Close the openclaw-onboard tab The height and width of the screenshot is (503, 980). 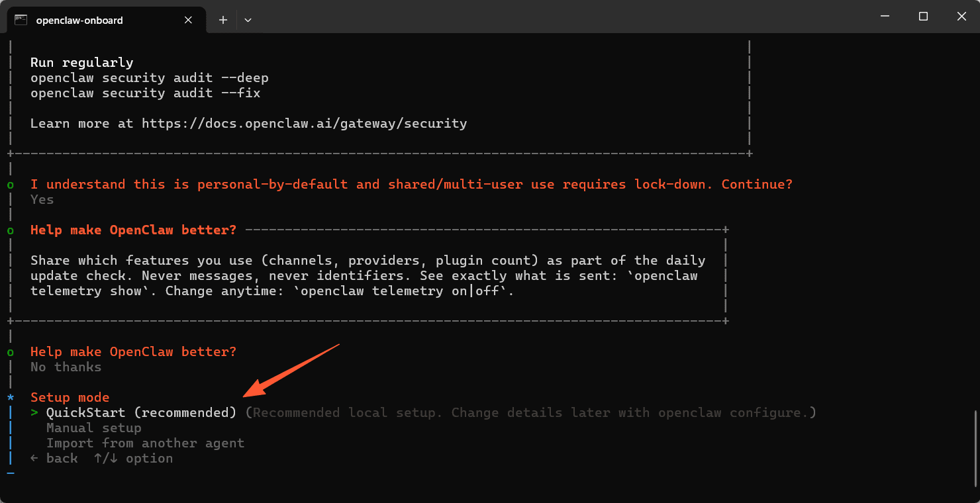189,20
